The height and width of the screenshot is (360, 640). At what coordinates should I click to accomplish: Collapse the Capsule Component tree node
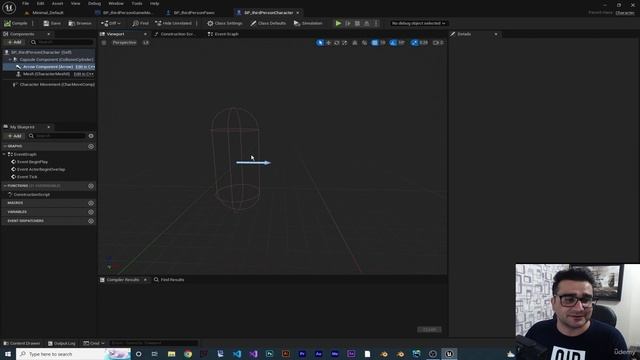coord(10,60)
